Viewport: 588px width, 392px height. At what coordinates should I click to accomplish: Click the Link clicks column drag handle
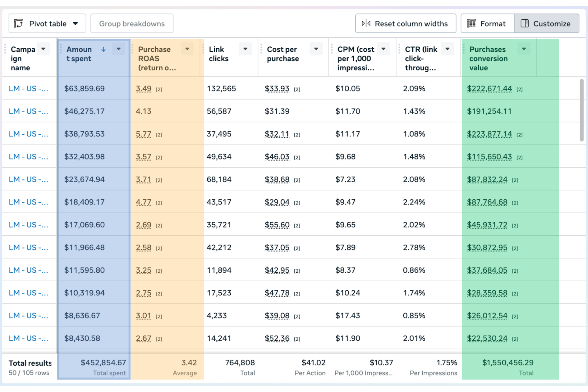click(203, 49)
